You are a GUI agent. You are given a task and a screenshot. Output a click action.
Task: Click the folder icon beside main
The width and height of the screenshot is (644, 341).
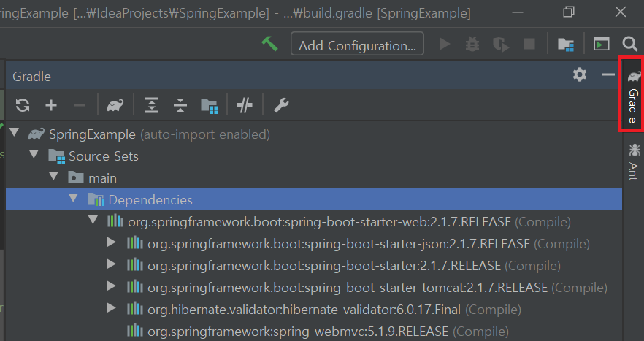click(x=76, y=177)
